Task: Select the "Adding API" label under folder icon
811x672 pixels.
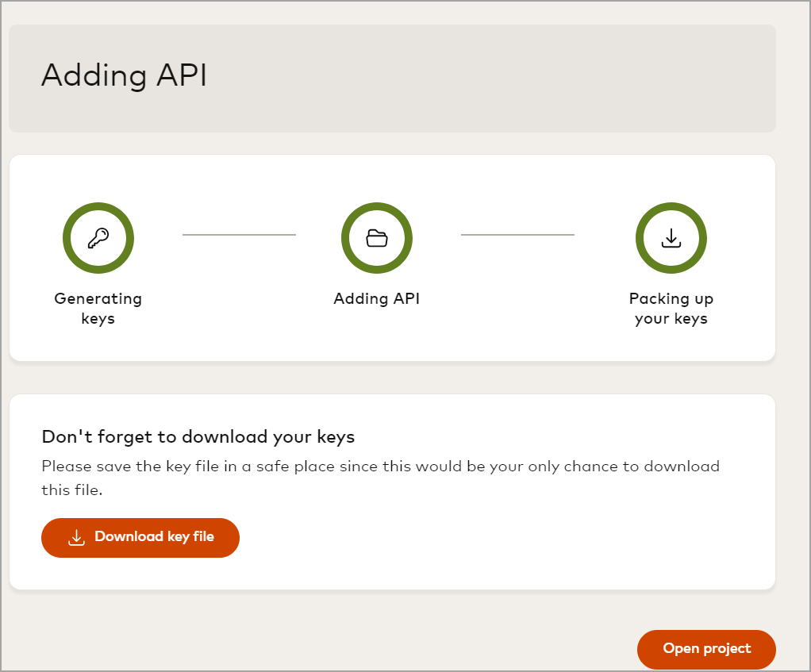Action: pyautogui.click(x=376, y=299)
